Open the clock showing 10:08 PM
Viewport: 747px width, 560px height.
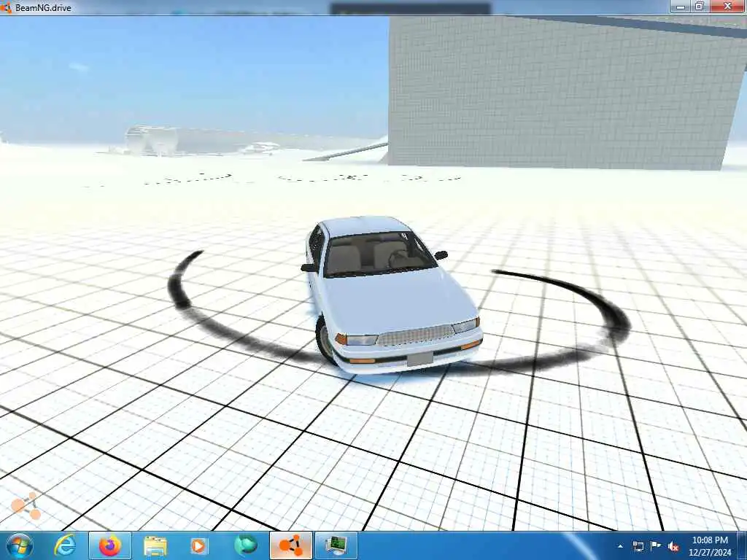point(710,546)
